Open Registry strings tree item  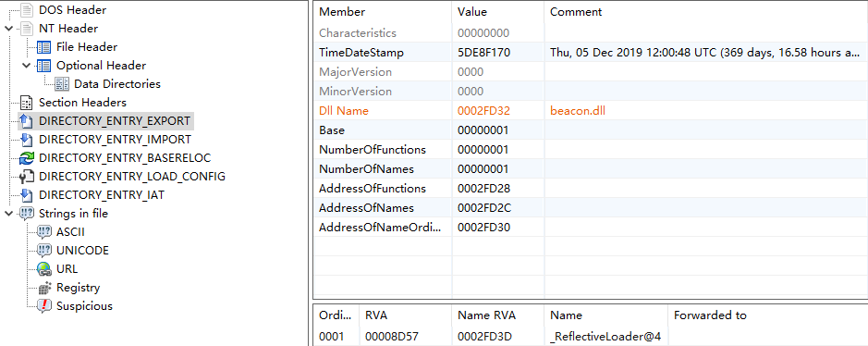78,288
